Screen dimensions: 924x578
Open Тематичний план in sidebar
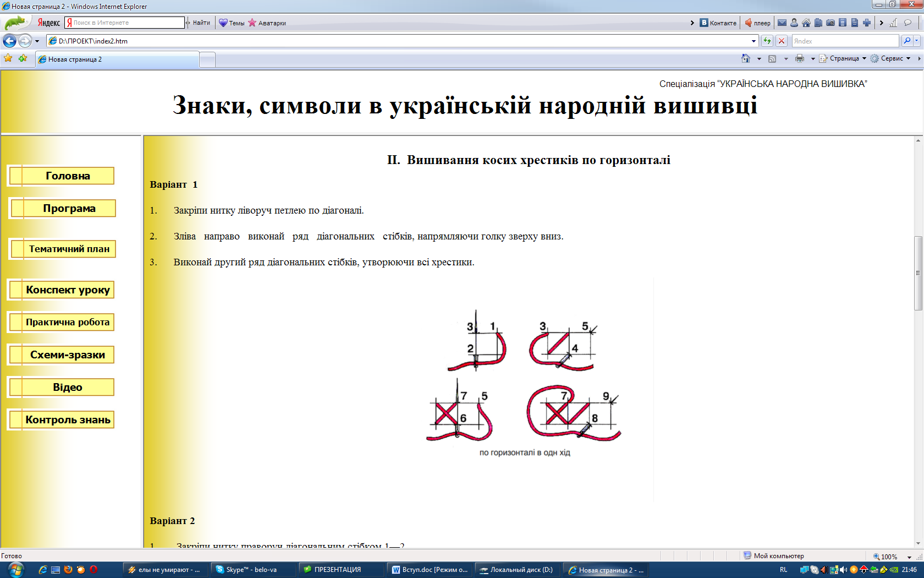[63, 249]
